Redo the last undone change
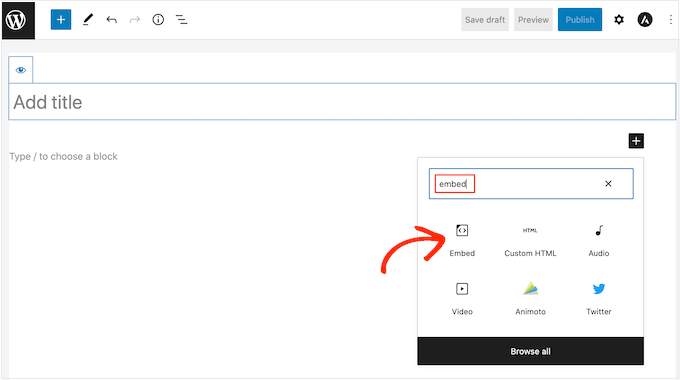 [x=135, y=20]
